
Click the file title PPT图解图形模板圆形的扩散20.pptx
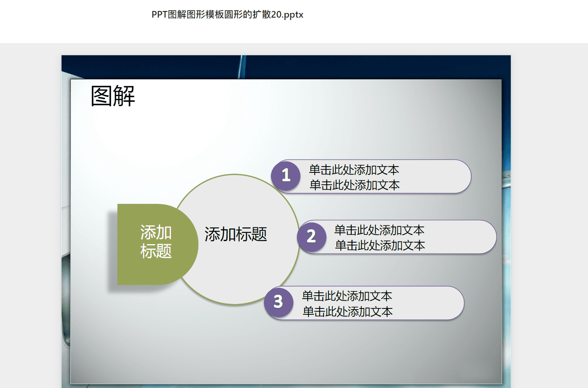pos(227,15)
